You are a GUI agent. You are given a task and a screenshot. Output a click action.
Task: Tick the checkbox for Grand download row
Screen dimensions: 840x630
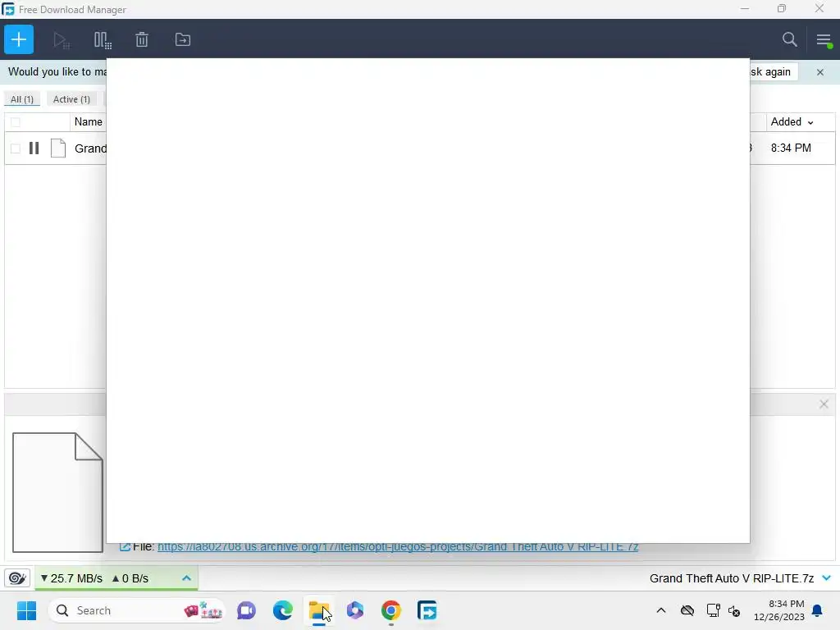(x=16, y=148)
